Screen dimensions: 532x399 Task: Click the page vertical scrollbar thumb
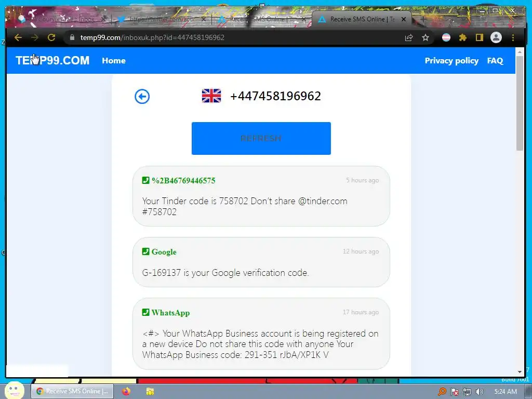tap(520, 103)
